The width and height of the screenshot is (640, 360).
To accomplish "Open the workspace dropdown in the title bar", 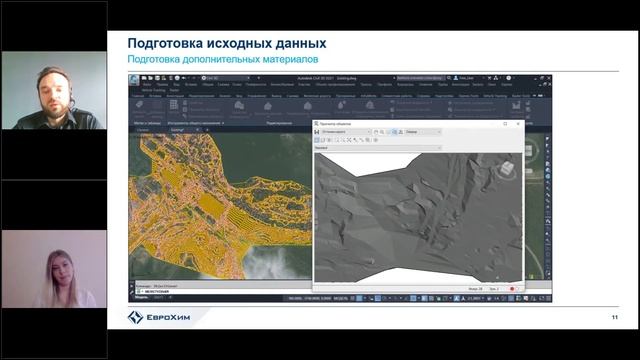I will point(226,78).
